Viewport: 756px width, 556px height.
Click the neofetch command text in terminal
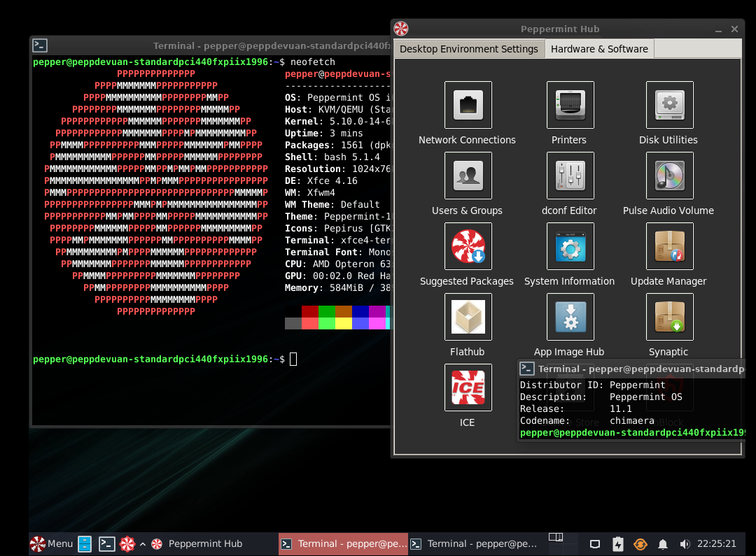click(312, 62)
